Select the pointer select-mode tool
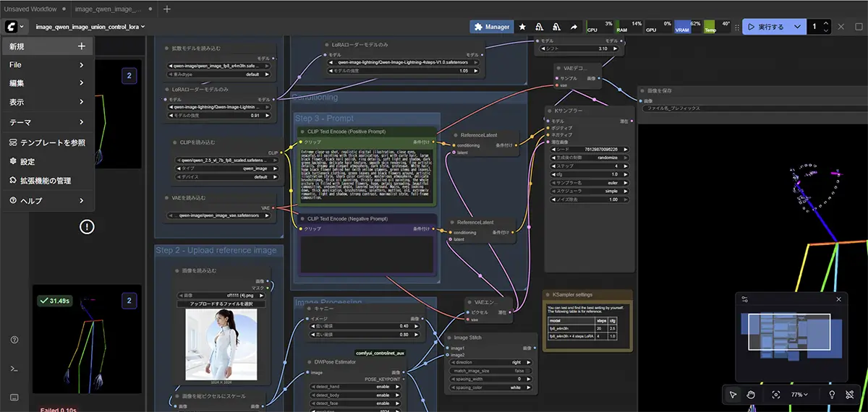Image resolution: width=868 pixels, height=412 pixels. tap(733, 395)
